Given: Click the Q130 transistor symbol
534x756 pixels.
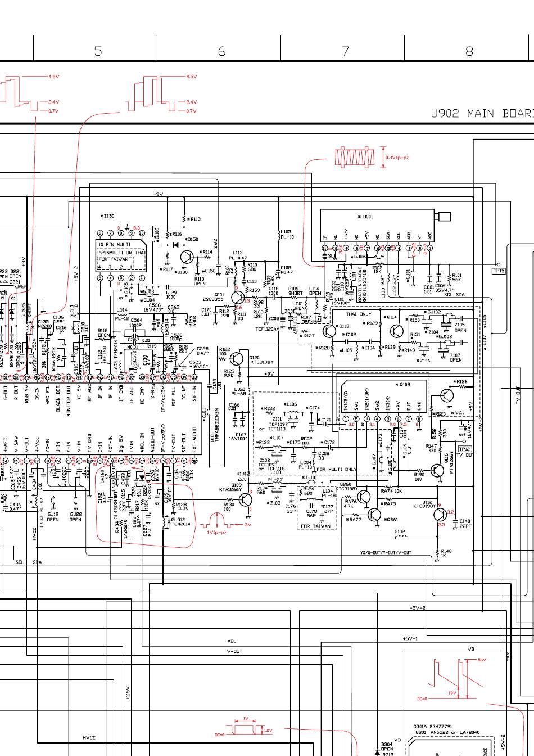Looking at the screenshot, I should tap(186, 257).
